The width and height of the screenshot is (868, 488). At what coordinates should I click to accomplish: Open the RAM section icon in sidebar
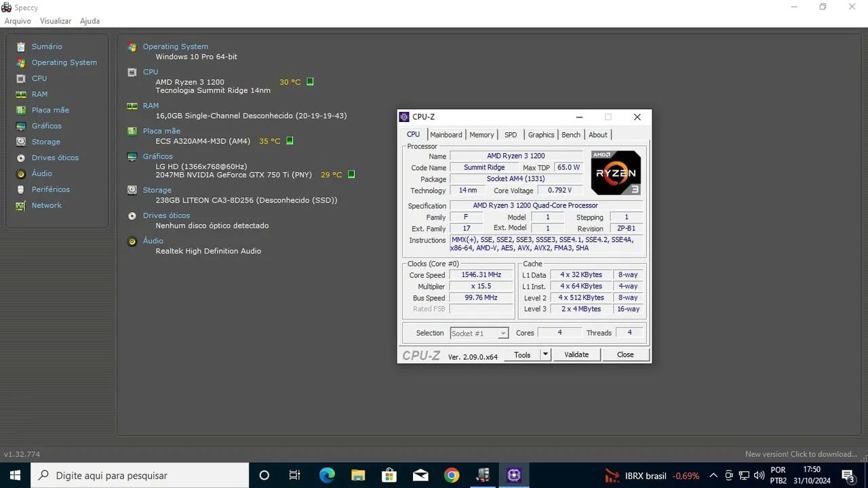(22, 94)
